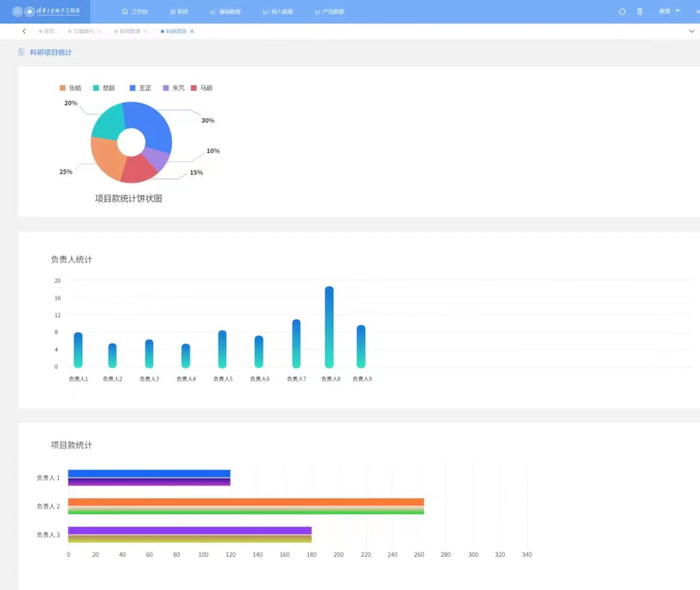Click the Tsinghua department logo
Viewport: 700px width, 590px height.
click(46, 11)
